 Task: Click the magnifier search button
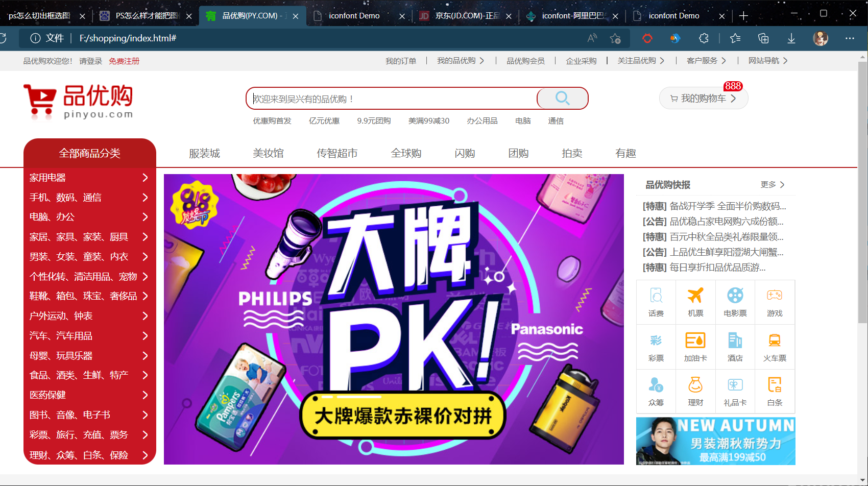tap(562, 98)
